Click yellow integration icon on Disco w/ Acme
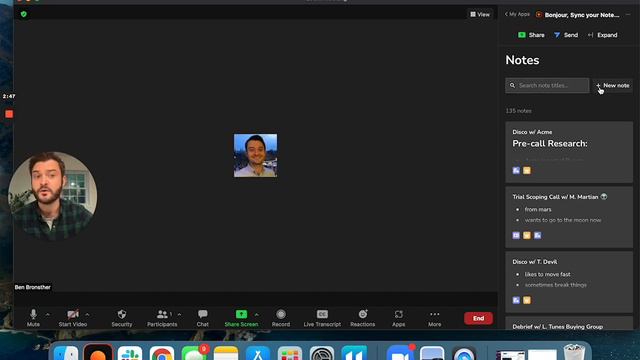Screen dimensions: 640x360 [x=527, y=171]
